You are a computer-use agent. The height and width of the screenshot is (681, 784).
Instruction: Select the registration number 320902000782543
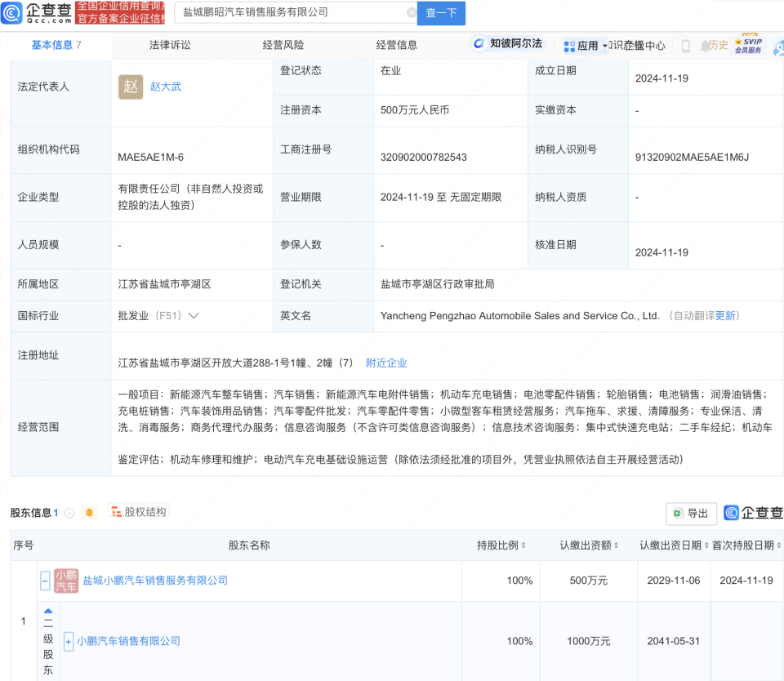(424, 158)
